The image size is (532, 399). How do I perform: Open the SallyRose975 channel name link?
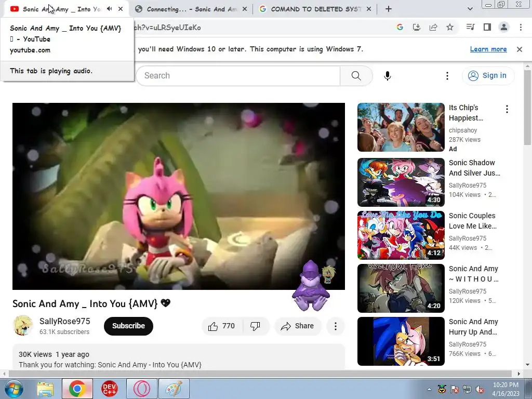(x=65, y=321)
